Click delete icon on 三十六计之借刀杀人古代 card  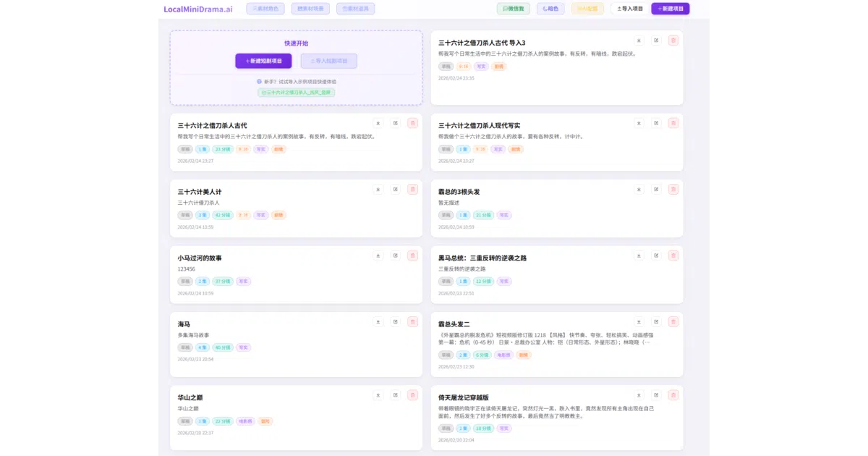point(413,123)
